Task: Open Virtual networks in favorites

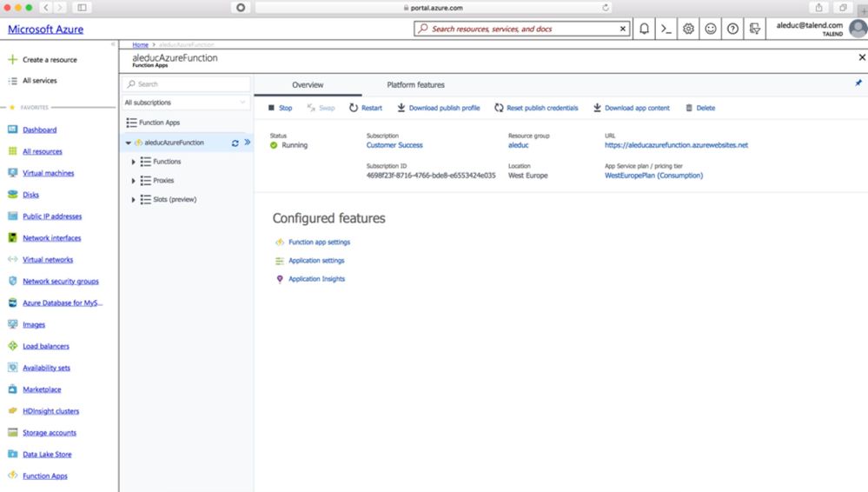Action: pos(48,259)
